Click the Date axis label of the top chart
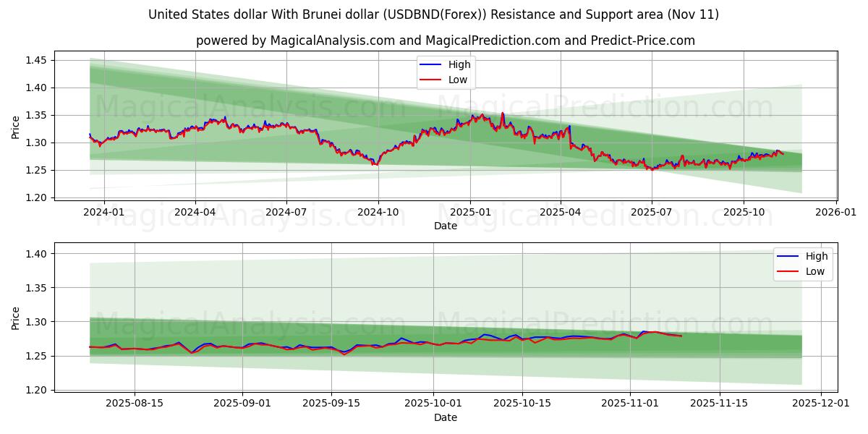 pos(446,226)
